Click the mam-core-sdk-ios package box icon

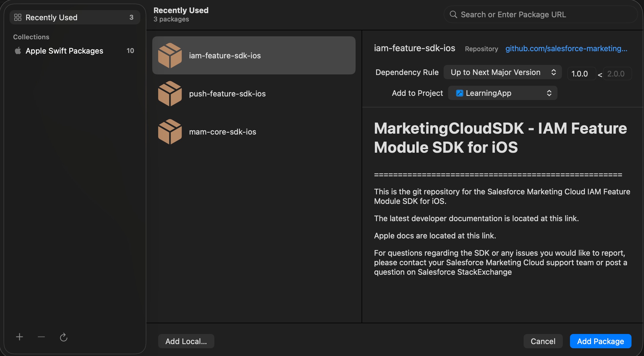click(170, 131)
